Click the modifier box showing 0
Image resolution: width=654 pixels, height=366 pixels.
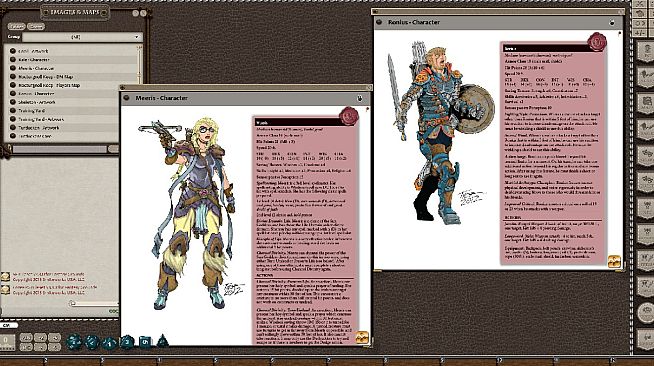click(7, 341)
